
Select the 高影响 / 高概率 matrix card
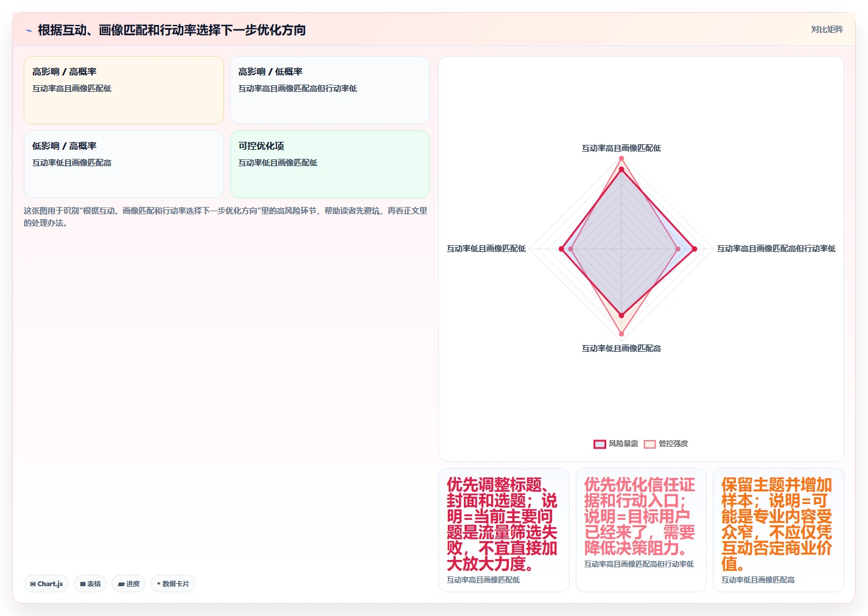click(x=124, y=90)
